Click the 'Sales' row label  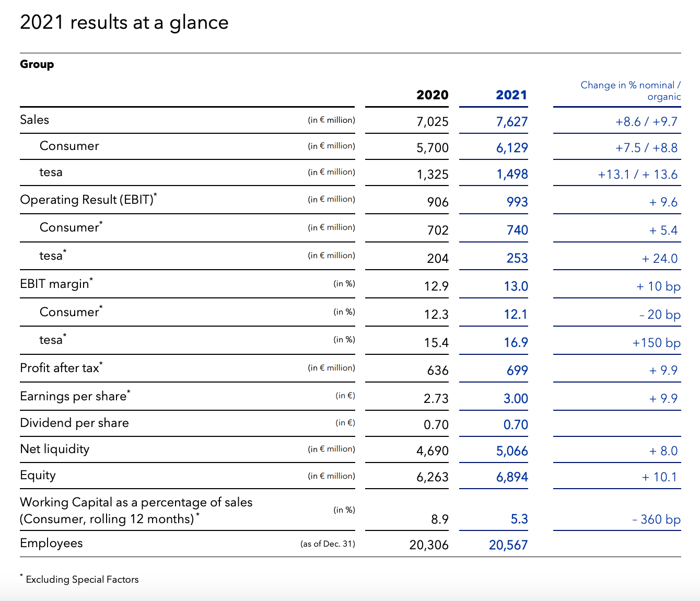[x=34, y=120]
